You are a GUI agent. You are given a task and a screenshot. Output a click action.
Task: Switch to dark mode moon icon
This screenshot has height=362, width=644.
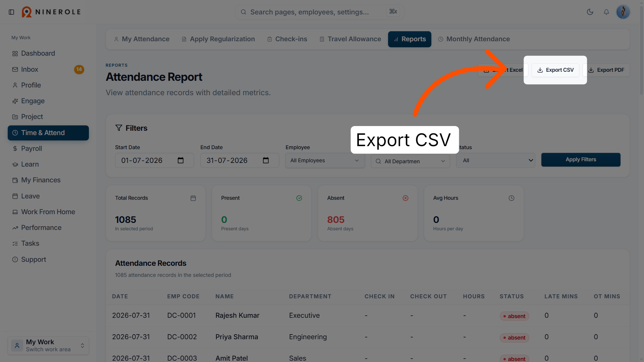point(590,12)
